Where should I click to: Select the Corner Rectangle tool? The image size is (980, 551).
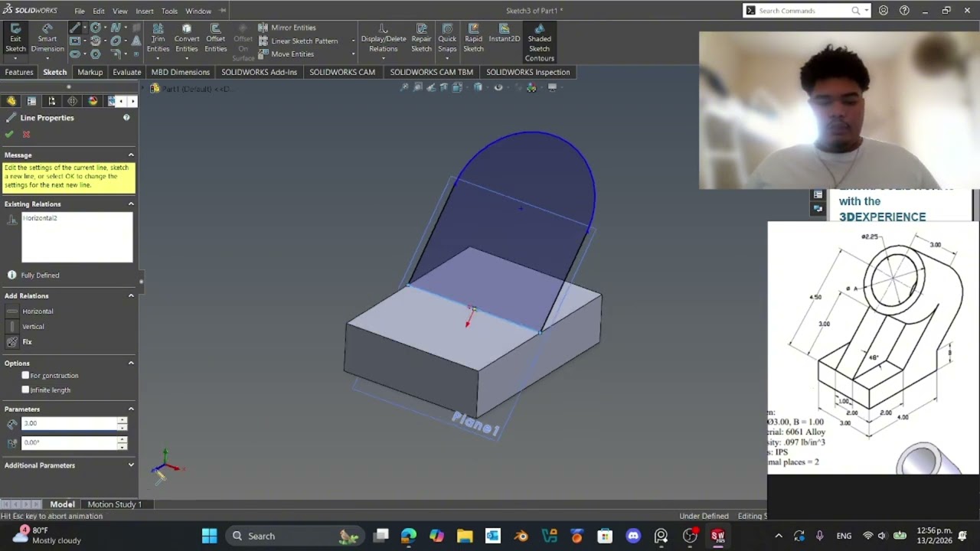(75, 41)
